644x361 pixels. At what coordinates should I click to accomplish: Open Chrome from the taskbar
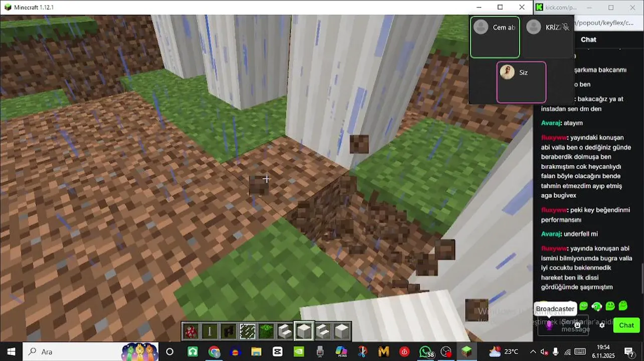(x=214, y=351)
